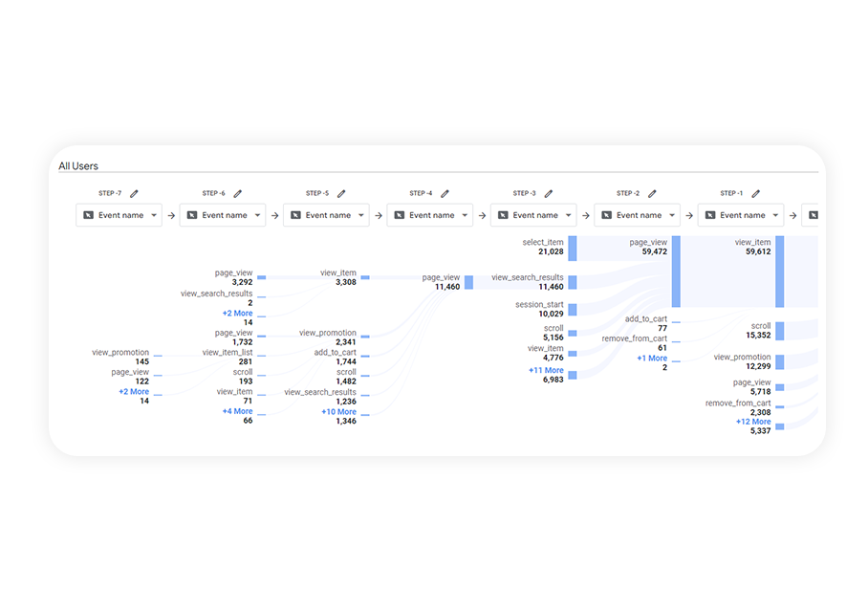This screenshot has width=868, height=610.
Task: Select the page_view node bar in STEP -2
Action: 675,271
